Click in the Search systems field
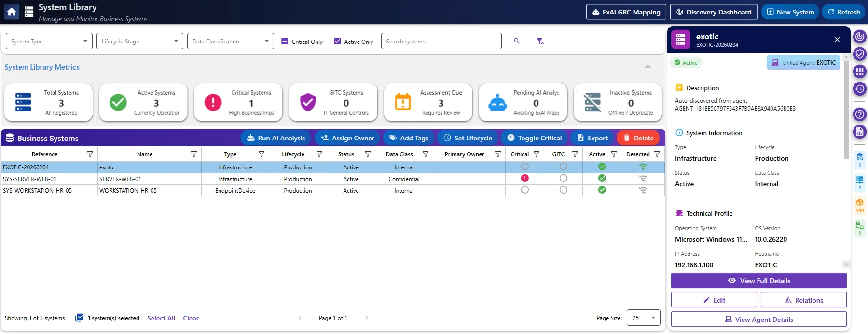The width and height of the screenshot is (868, 334). point(441,42)
